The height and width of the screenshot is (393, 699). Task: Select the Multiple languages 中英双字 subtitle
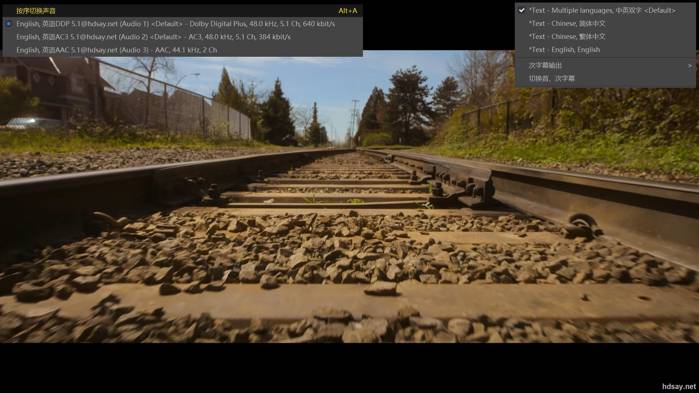pos(605,10)
